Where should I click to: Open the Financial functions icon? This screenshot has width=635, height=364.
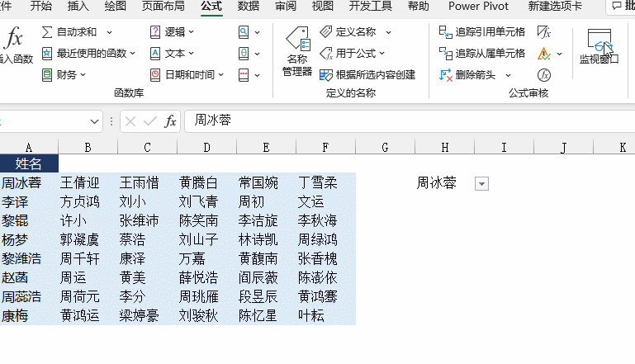click(x=47, y=75)
